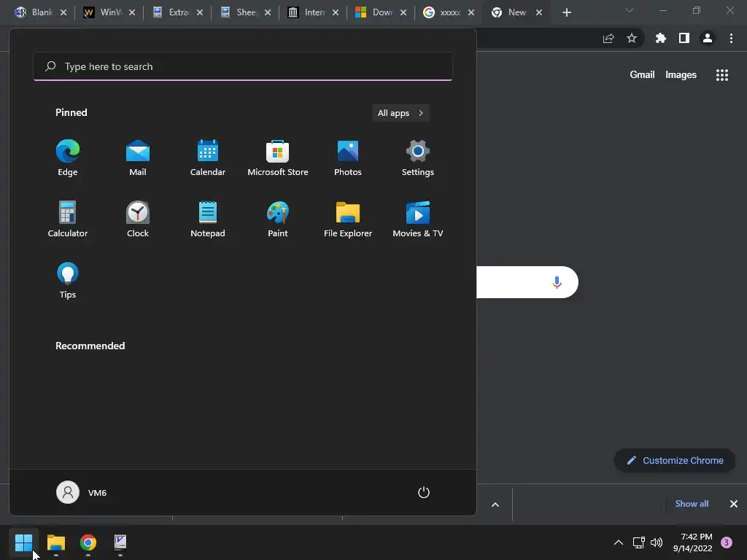Show hidden system tray icons

[619, 542]
